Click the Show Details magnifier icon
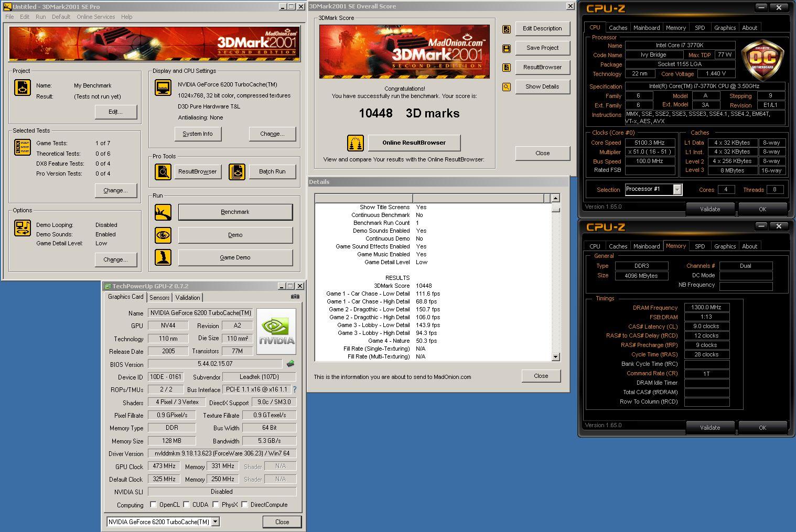This screenshot has width=796, height=532. coord(507,87)
